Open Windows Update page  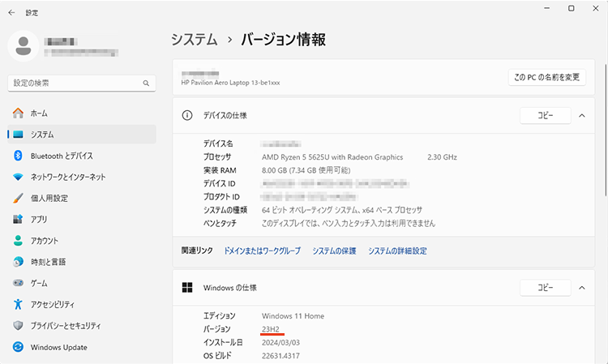click(x=82, y=347)
